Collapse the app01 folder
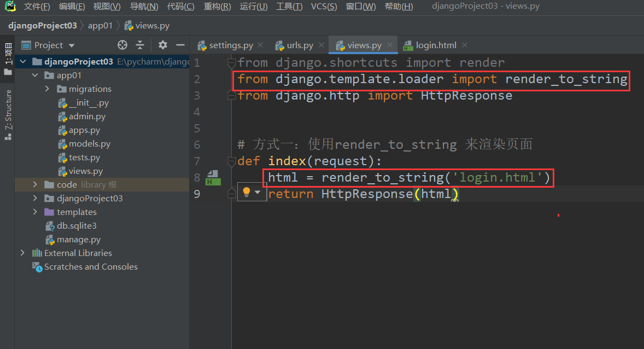This screenshot has height=349, width=644. coord(35,75)
